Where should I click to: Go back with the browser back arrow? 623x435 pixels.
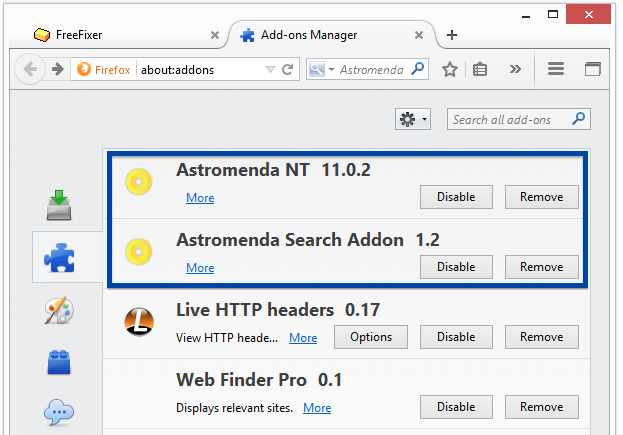click(x=30, y=70)
